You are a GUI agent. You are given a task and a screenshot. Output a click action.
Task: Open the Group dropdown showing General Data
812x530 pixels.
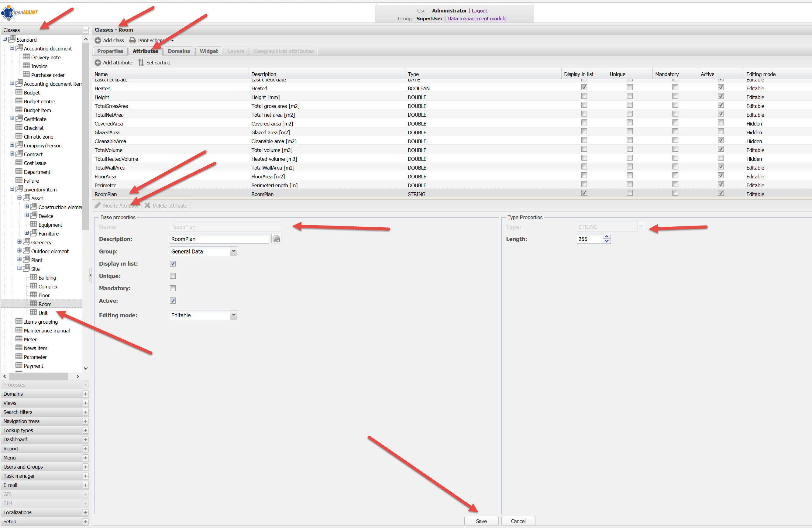(x=234, y=252)
